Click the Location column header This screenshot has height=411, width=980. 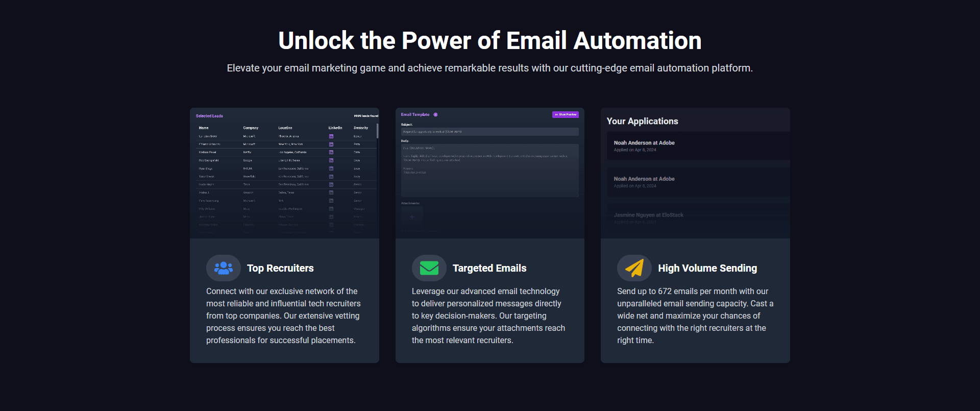point(285,128)
